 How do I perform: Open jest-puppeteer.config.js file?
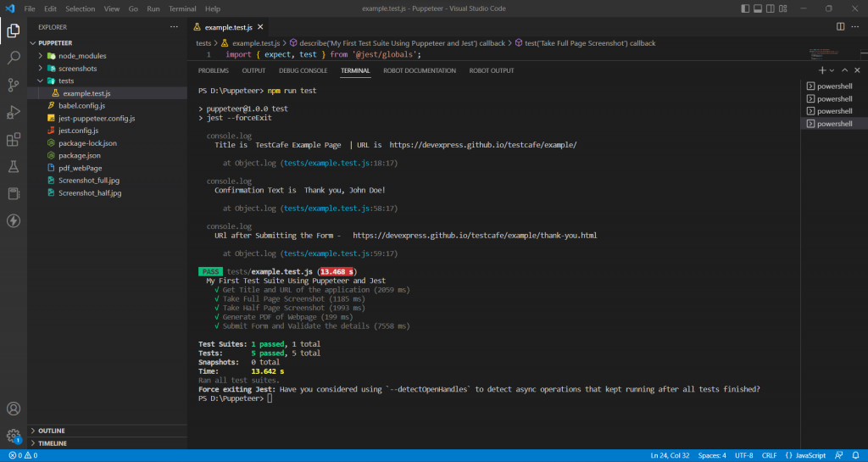coord(97,119)
